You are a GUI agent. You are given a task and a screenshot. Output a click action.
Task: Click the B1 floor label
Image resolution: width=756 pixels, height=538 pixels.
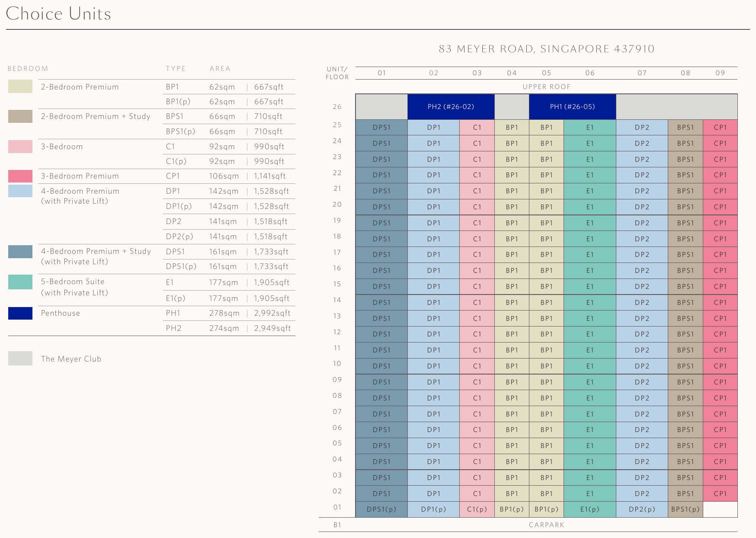[337, 525]
